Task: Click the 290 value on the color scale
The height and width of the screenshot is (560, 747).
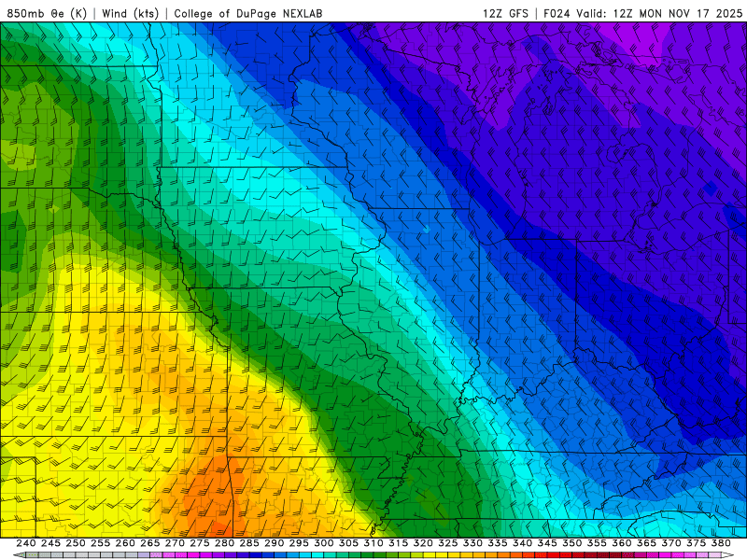Action: coord(274,543)
